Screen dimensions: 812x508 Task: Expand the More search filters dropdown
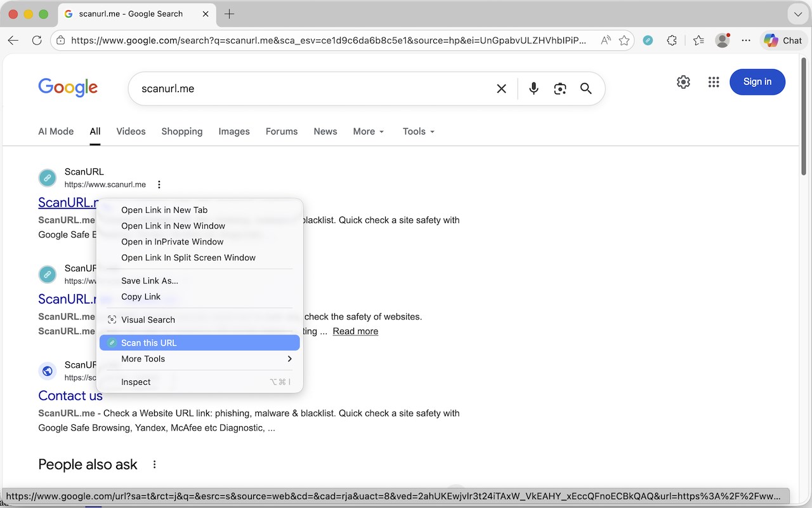click(369, 131)
